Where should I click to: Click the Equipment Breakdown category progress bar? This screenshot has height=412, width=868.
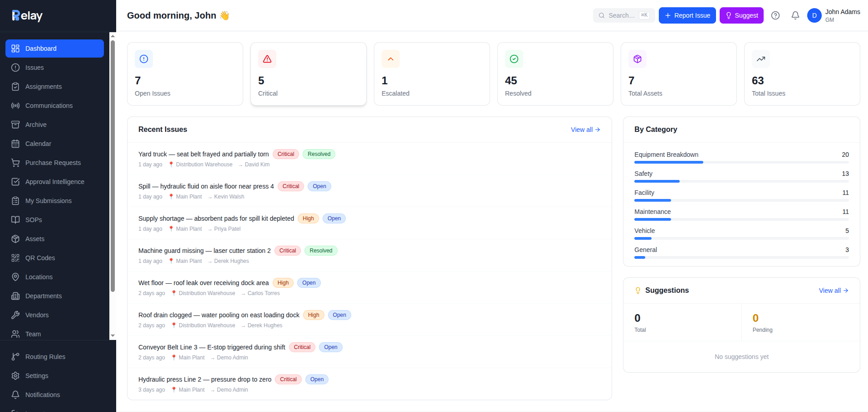(741, 162)
